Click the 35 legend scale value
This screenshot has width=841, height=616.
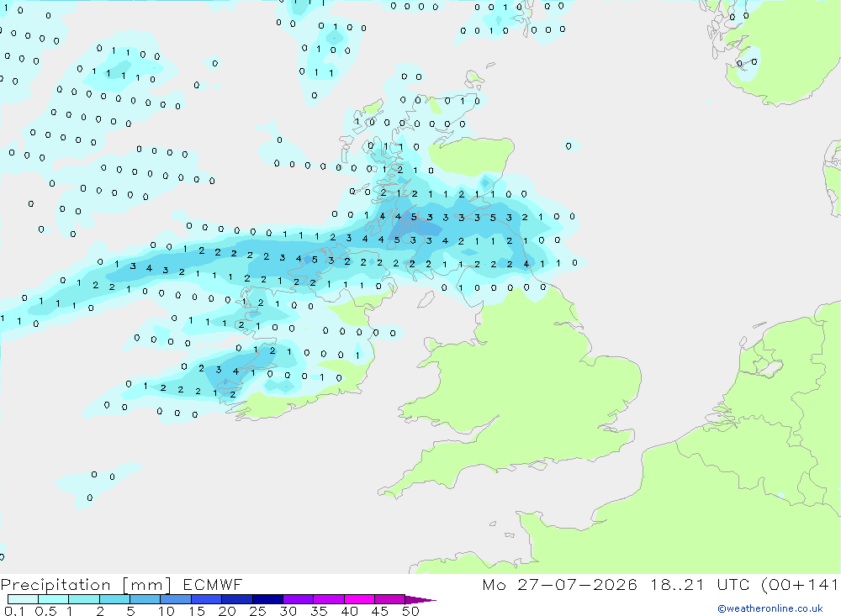click(x=319, y=611)
